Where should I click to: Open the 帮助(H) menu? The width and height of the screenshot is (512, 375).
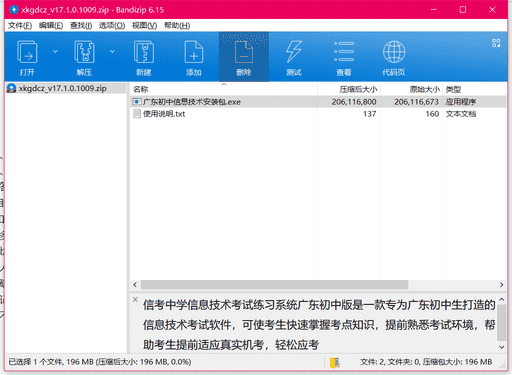pyautogui.click(x=177, y=25)
